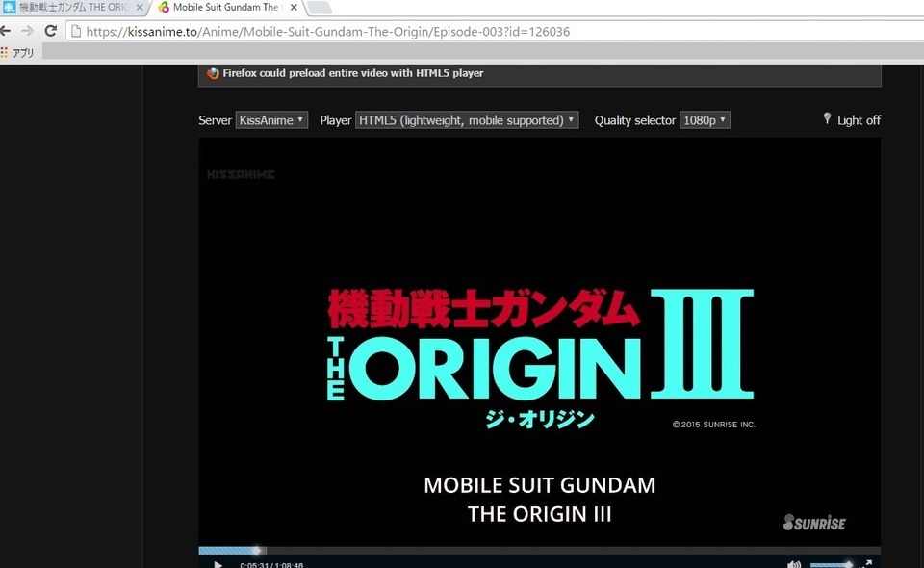
Task: Open the Quality selector dropdown showing 1080p
Action: click(705, 120)
